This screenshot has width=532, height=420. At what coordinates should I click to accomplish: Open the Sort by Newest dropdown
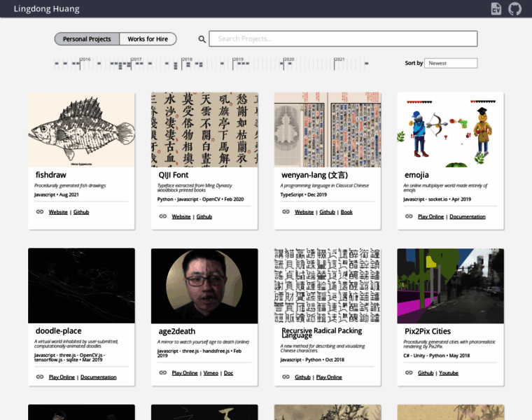point(451,63)
